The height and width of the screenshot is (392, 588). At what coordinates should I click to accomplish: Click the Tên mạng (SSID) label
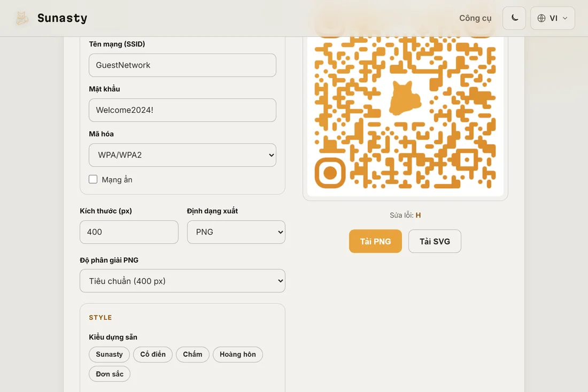[117, 44]
